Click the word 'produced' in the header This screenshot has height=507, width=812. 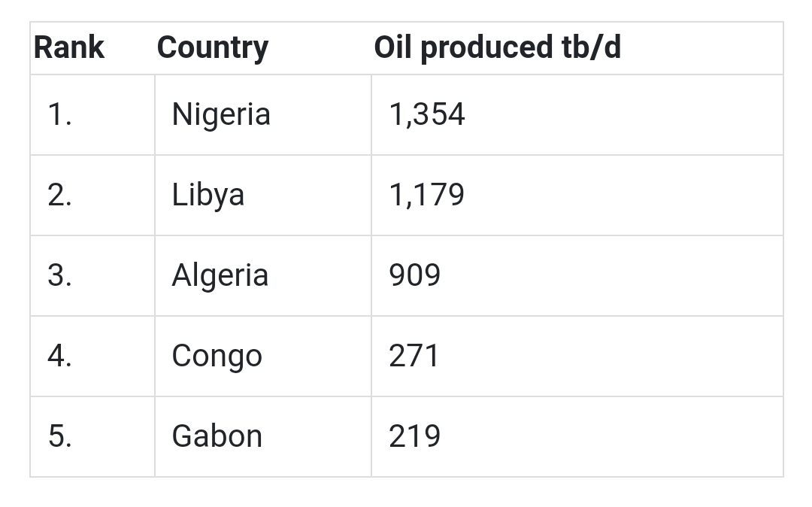(x=486, y=47)
